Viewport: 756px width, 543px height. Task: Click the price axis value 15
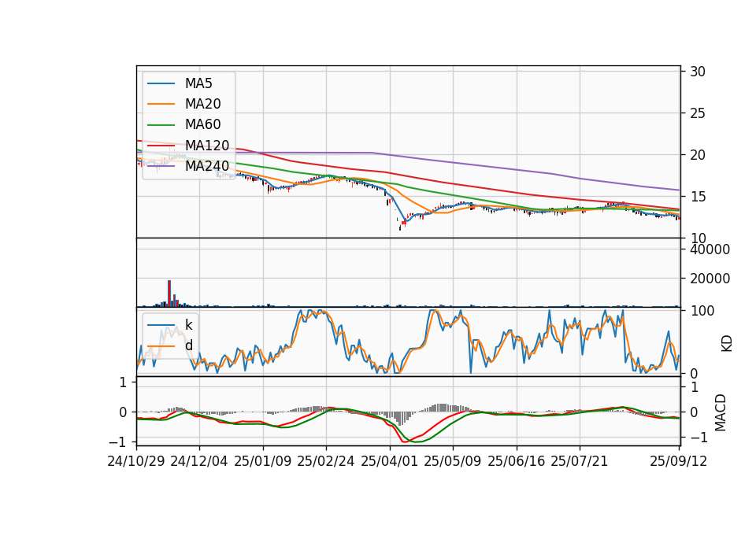pos(698,197)
